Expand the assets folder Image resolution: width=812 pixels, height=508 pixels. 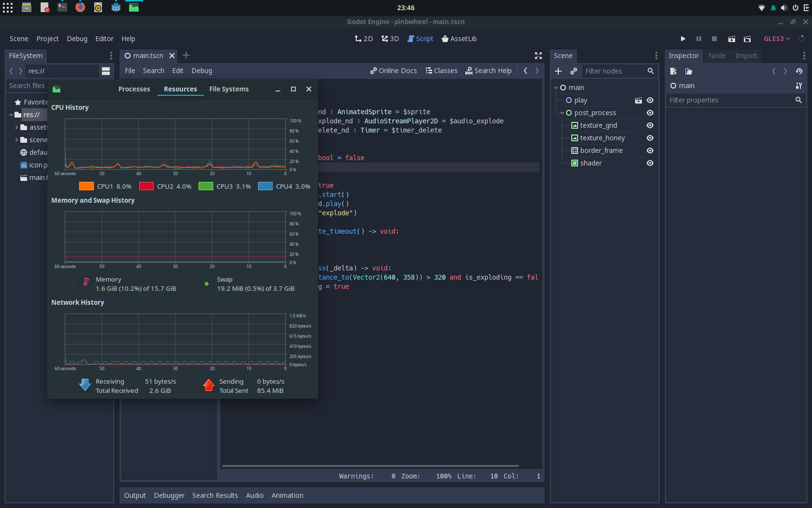(x=16, y=127)
